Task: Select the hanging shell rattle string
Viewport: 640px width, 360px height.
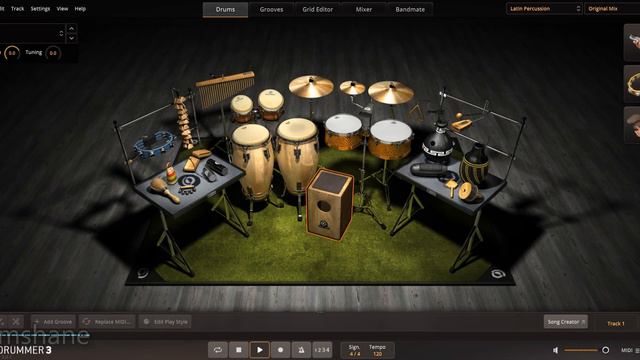Action: 183,122
